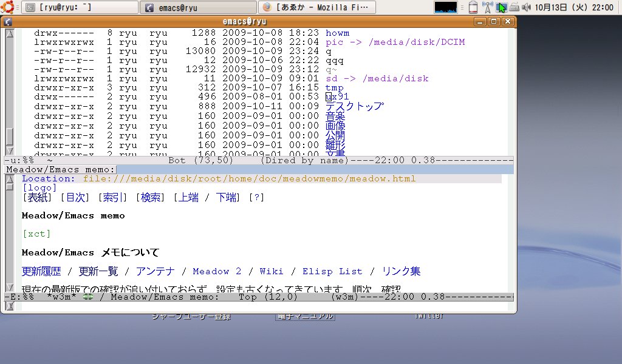622x364 pixels.
Task: Switch to the Mozilla Firefox taskbar button
Action: point(316,7)
